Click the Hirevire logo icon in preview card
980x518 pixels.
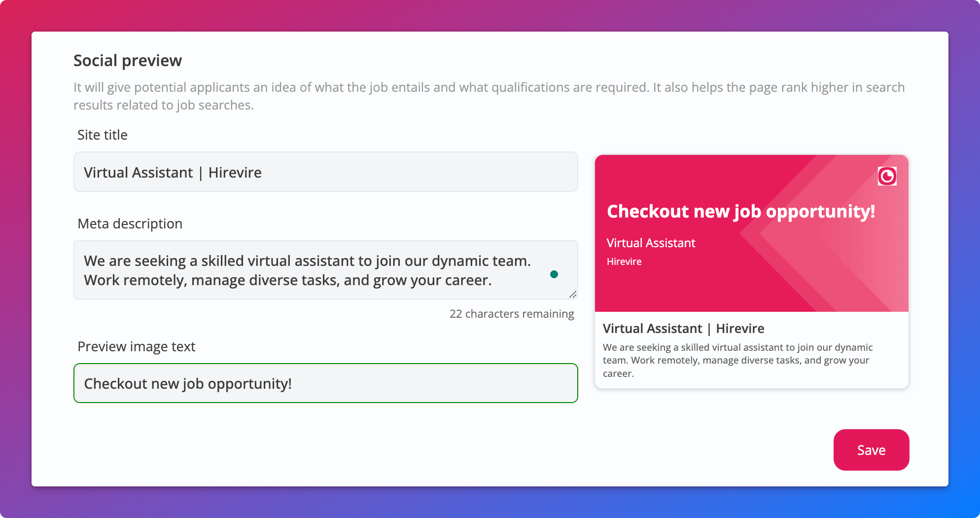click(x=887, y=176)
